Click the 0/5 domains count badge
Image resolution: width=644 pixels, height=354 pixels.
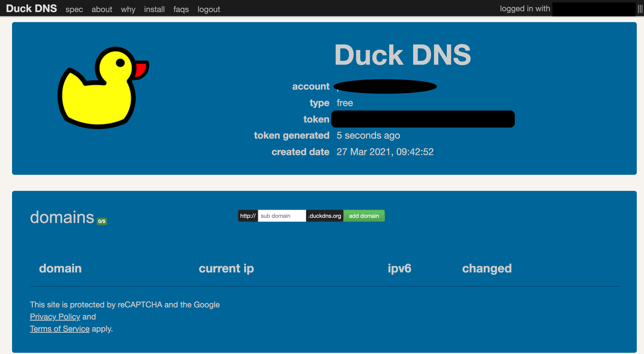coord(102,221)
